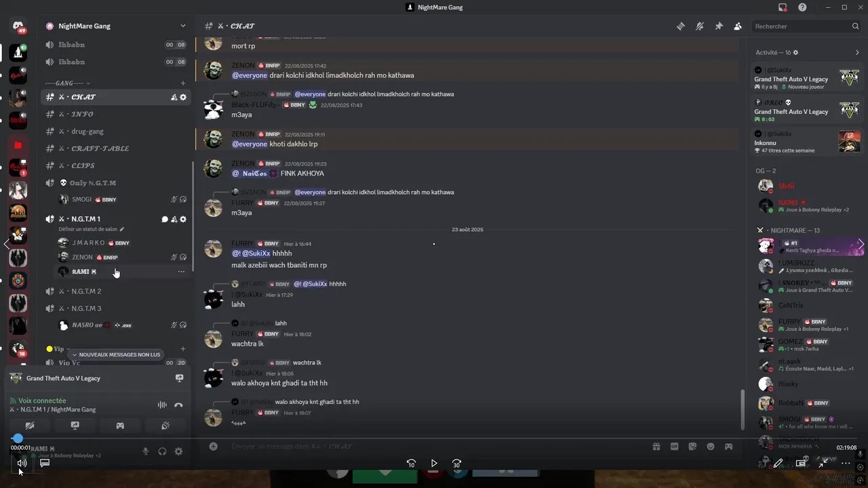Switch to the X・INFO channel

(115, 114)
